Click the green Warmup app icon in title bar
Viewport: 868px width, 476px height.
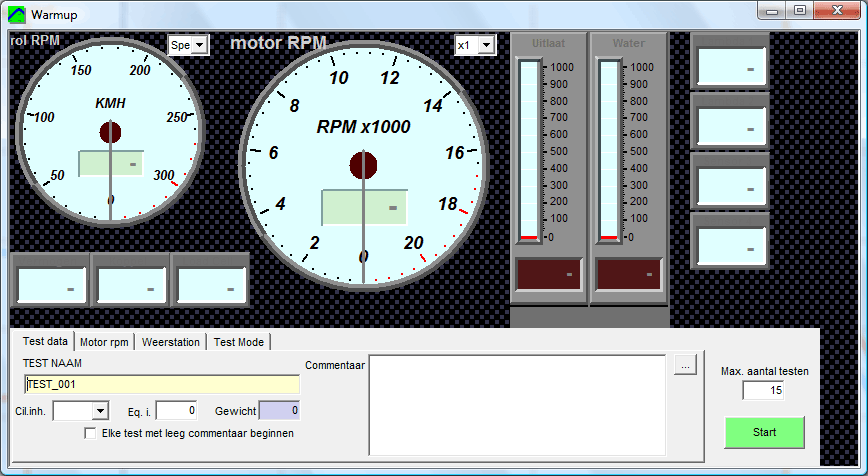point(18,15)
